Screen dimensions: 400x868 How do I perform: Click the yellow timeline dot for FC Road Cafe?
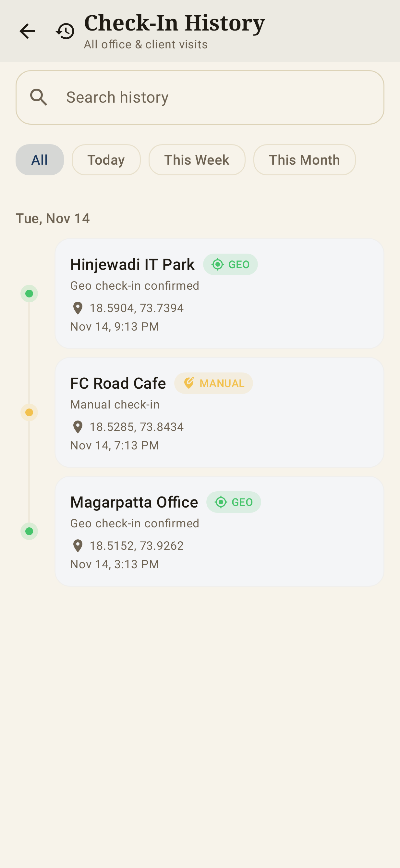click(x=29, y=412)
